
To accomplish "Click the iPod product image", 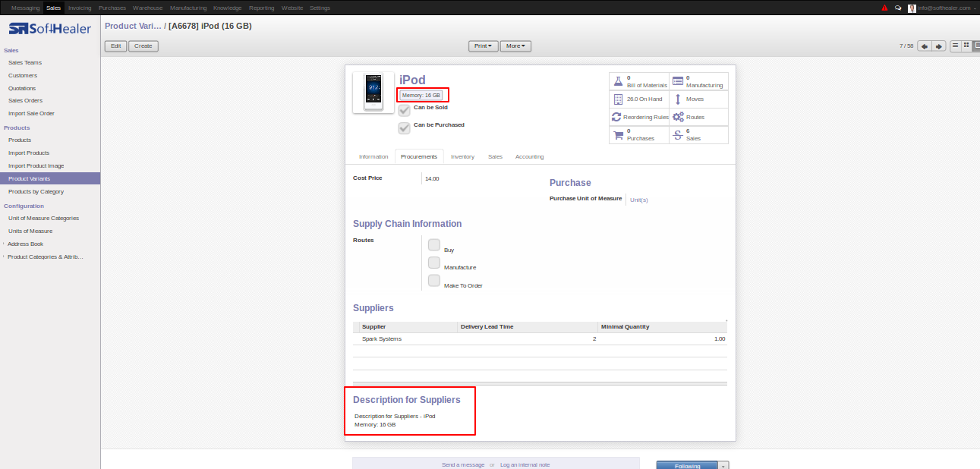I will 373,93.
